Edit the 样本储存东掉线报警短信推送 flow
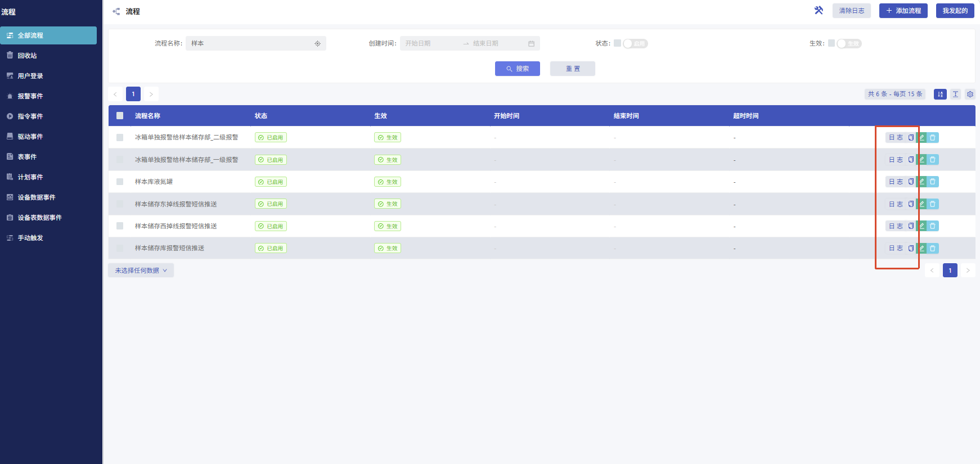Screen dimensions: 980x464 click(x=921, y=204)
